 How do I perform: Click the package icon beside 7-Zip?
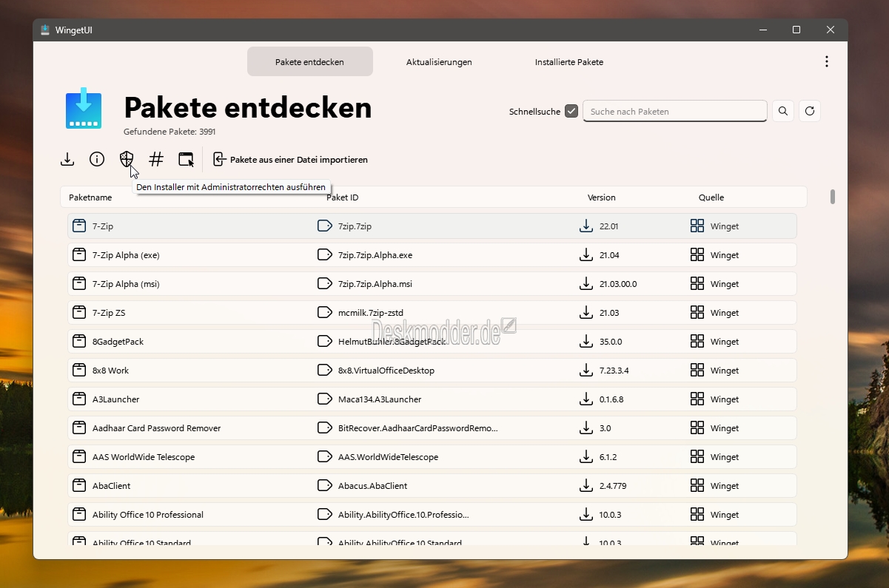click(x=79, y=226)
